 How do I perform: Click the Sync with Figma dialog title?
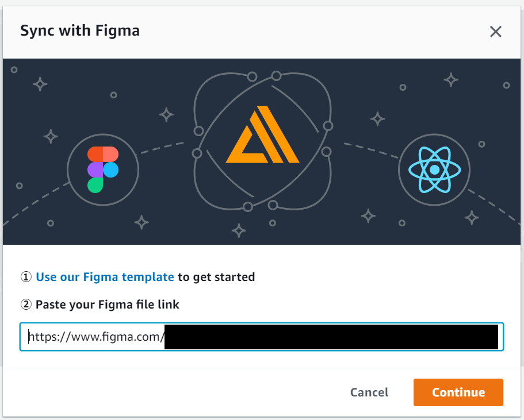[80, 30]
